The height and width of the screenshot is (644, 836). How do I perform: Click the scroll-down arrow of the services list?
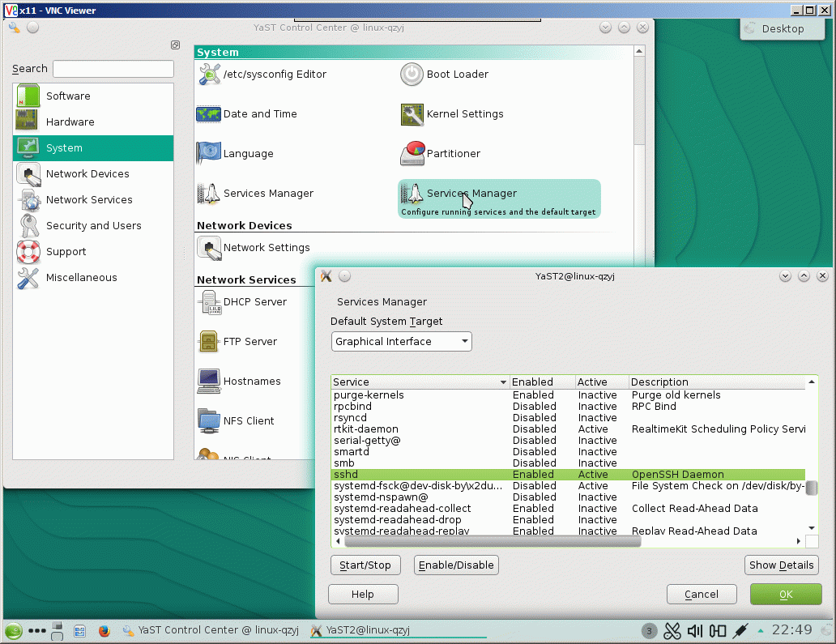pyautogui.click(x=812, y=528)
